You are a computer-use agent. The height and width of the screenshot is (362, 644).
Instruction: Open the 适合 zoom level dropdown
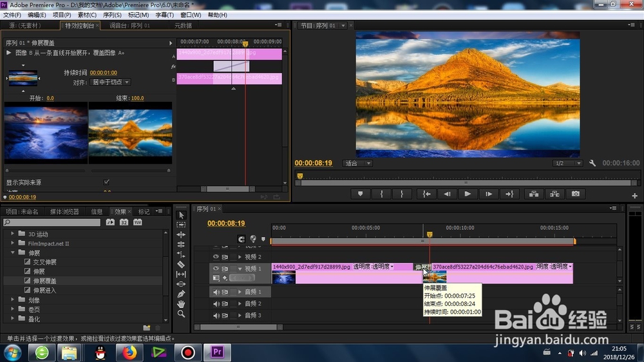coord(357,163)
